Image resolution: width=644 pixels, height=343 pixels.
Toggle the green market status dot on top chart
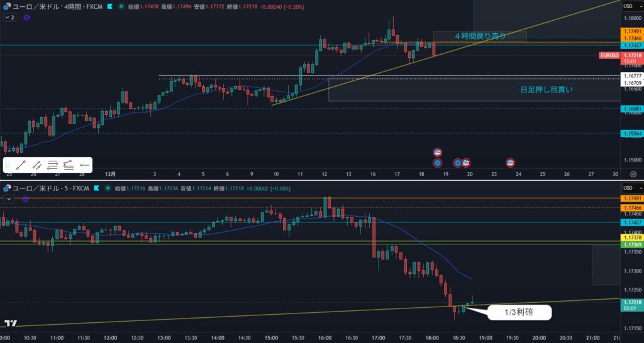(121, 6)
